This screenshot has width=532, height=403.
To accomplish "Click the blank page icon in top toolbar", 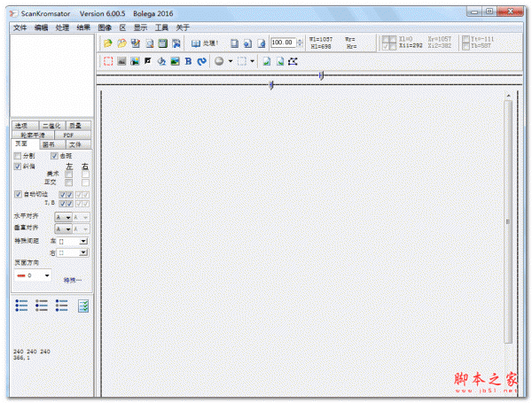I will pyautogui.click(x=234, y=43).
